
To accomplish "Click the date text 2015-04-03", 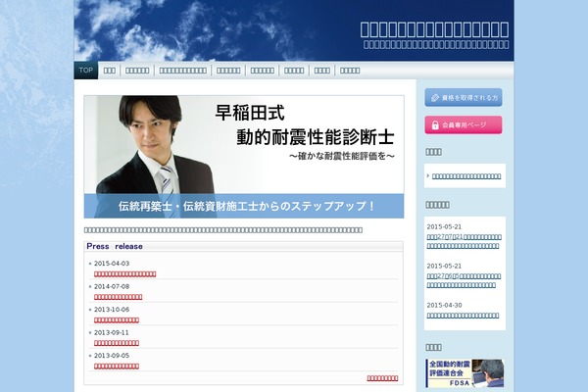I will 112,264.
